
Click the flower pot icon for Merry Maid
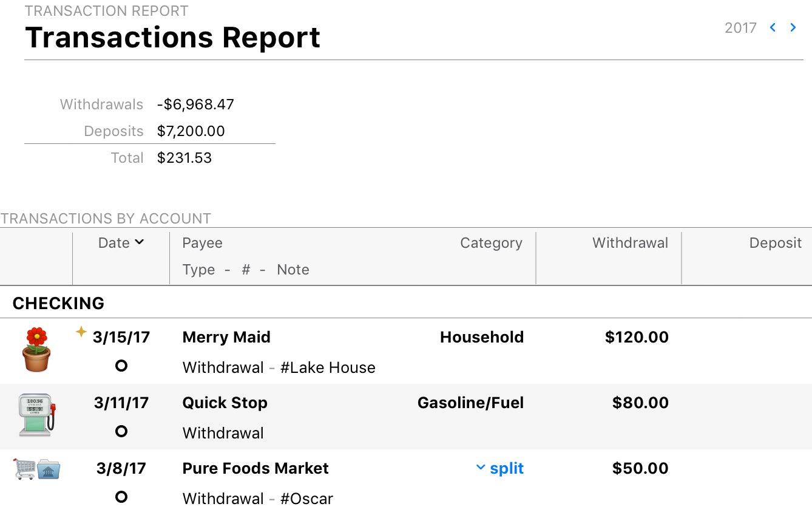(x=37, y=350)
